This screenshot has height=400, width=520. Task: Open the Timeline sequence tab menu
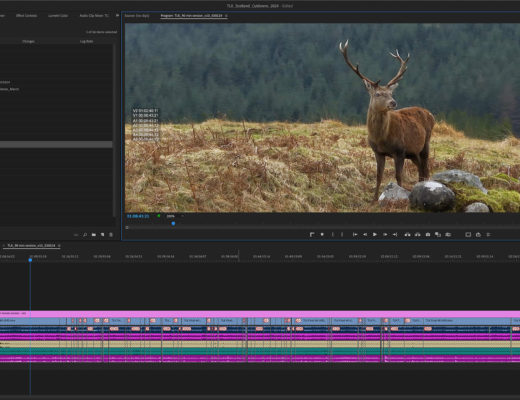(x=59, y=246)
